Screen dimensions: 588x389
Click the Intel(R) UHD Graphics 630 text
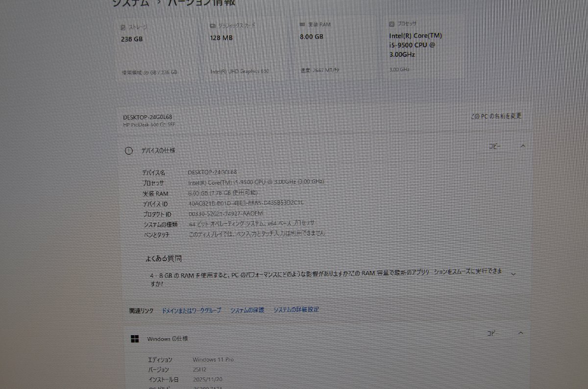click(240, 71)
